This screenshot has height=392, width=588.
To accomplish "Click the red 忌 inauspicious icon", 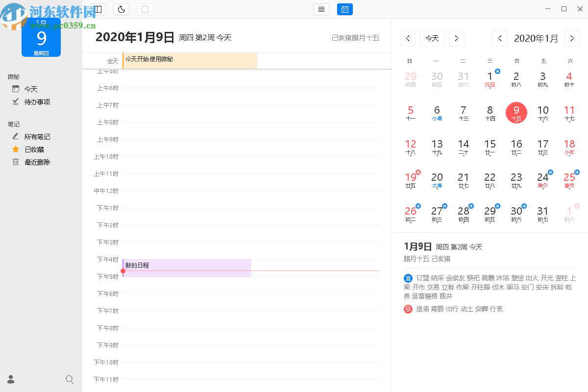I will coord(408,309).
